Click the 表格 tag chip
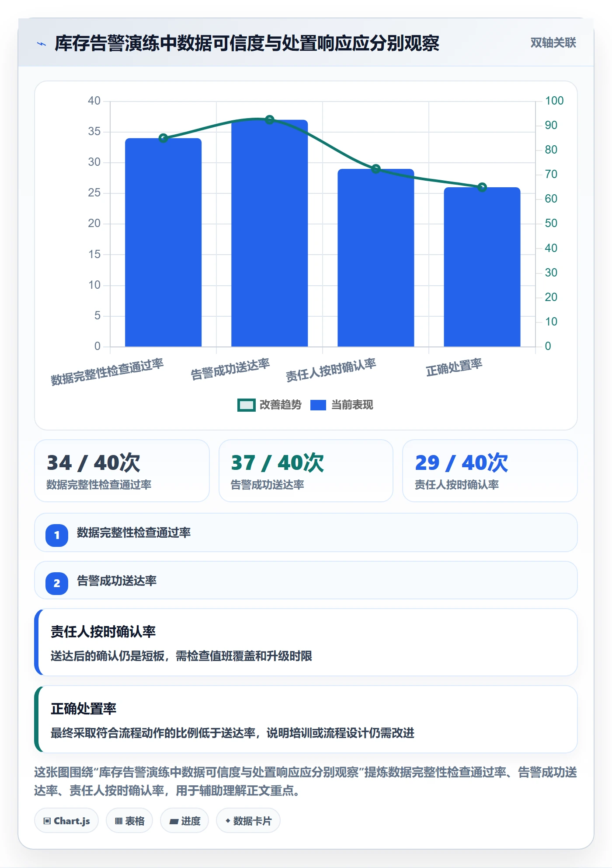 129,821
